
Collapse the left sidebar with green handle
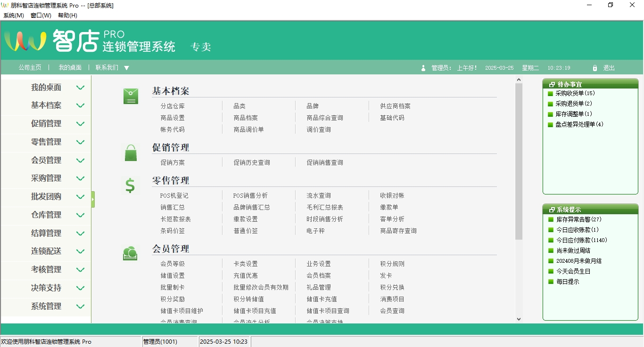93,199
